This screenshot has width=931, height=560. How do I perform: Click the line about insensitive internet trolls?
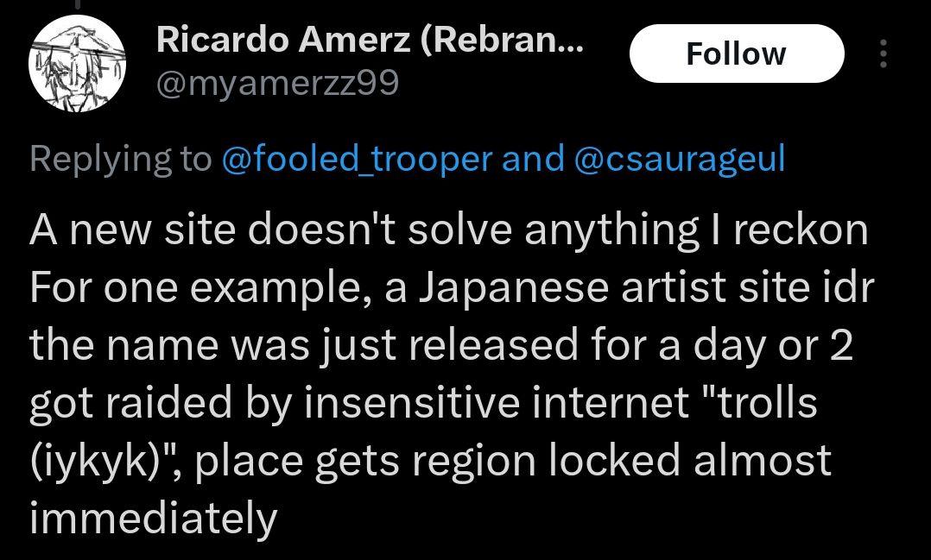[x=423, y=403]
